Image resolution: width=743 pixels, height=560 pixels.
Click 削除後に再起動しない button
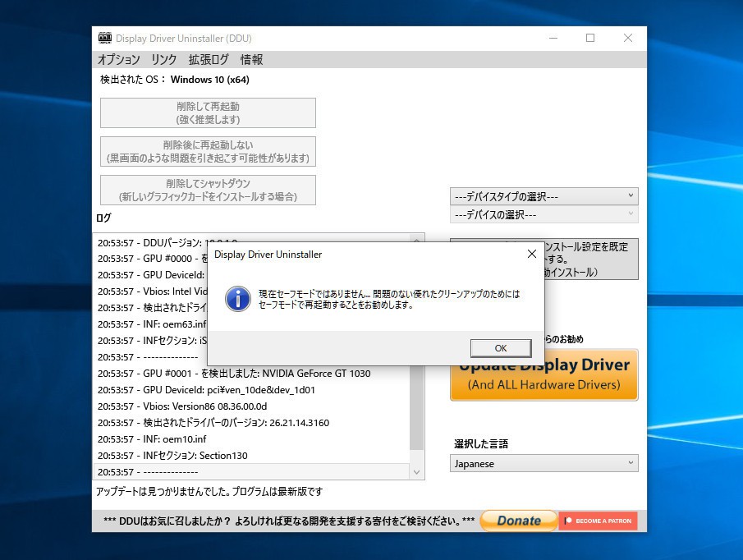(208, 152)
